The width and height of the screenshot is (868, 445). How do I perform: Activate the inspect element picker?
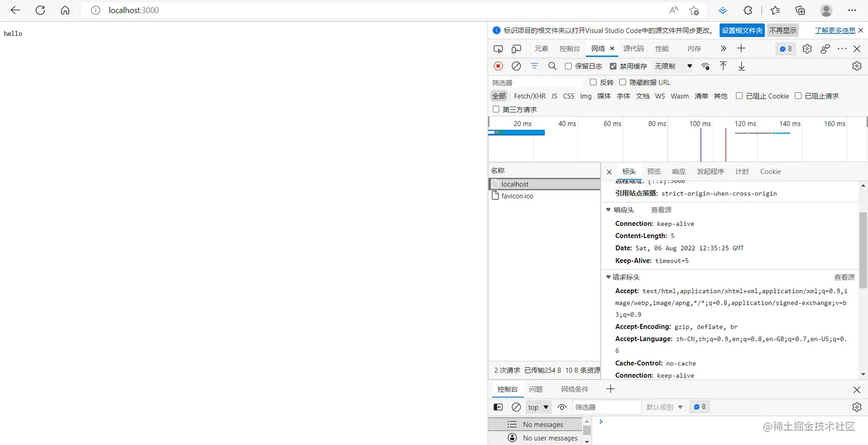pyautogui.click(x=498, y=49)
